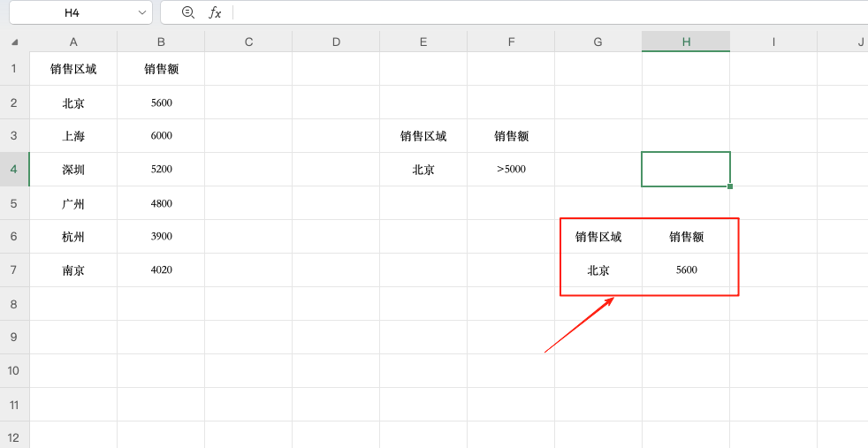Viewport: 868px width, 448px height.
Task: Click cell E4 containing 北京
Action: tap(423, 170)
